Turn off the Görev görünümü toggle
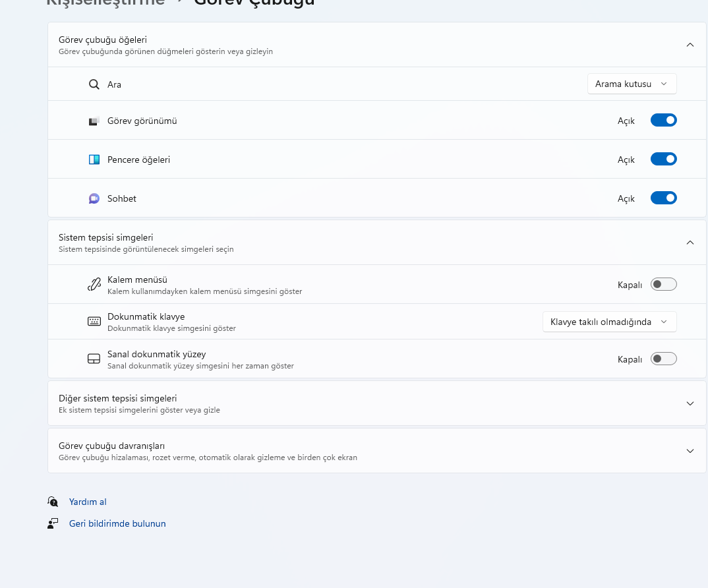This screenshot has height=588, width=708. [x=663, y=121]
